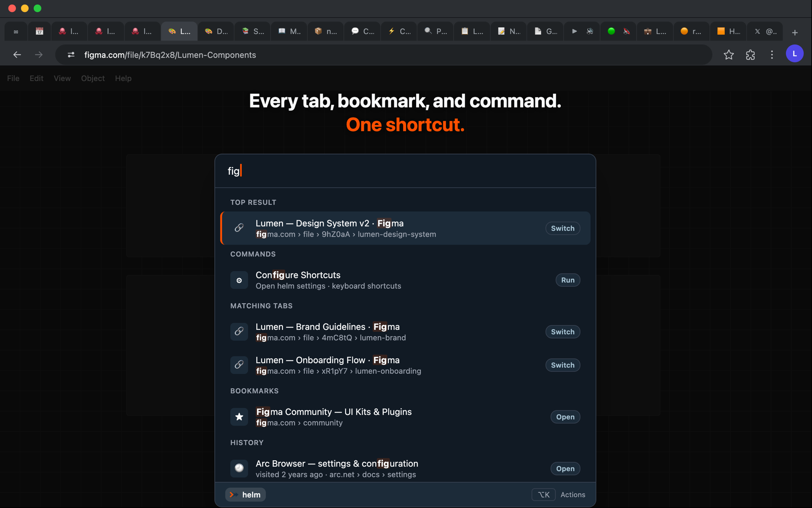Click link icon of Lumen Design System result
The image size is (812, 508).
coord(239,228)
